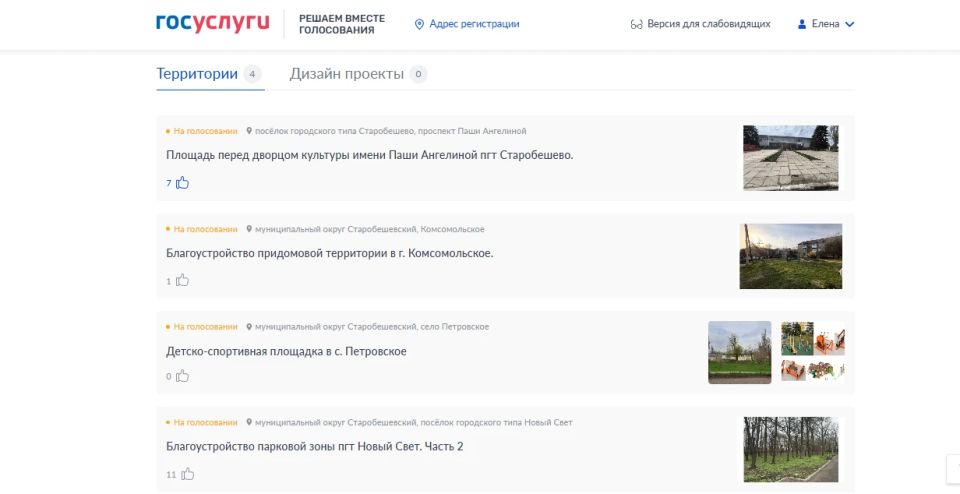Open the Петровское playground equipment design thumbnail

pos(813,353)
